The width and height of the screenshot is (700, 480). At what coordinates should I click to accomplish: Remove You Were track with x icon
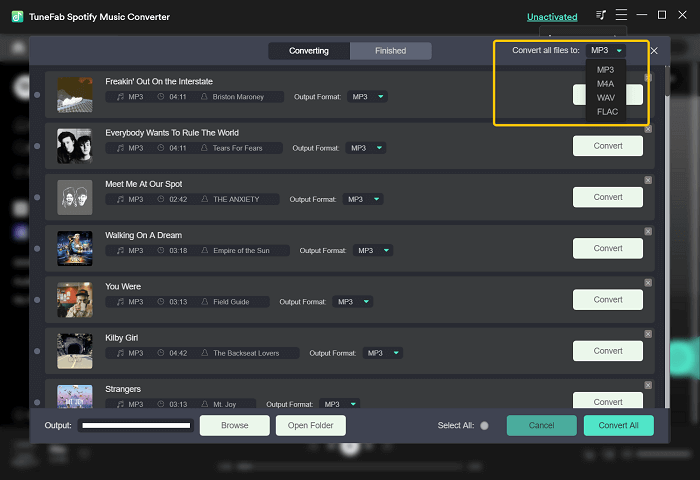pyautogui.click(x=648, y=283)
